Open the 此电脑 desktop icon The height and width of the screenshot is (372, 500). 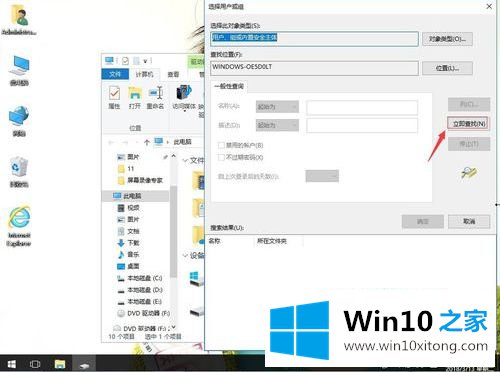tap(19, 70)
